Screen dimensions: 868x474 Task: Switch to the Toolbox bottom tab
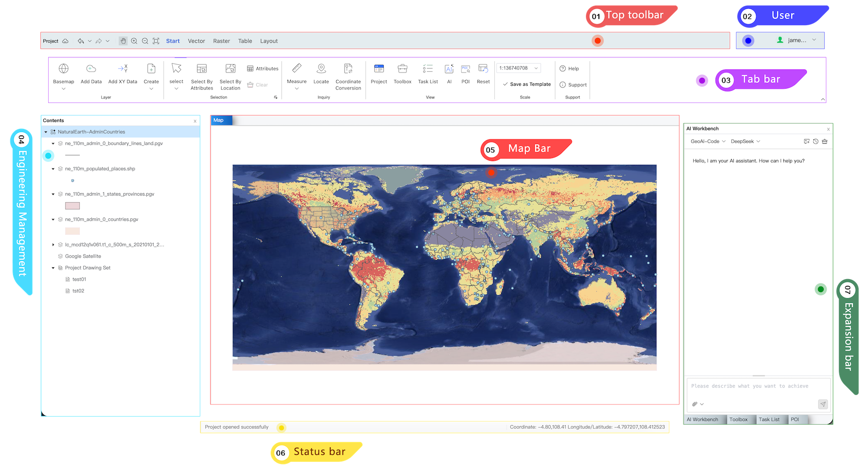tap(738, 420)
